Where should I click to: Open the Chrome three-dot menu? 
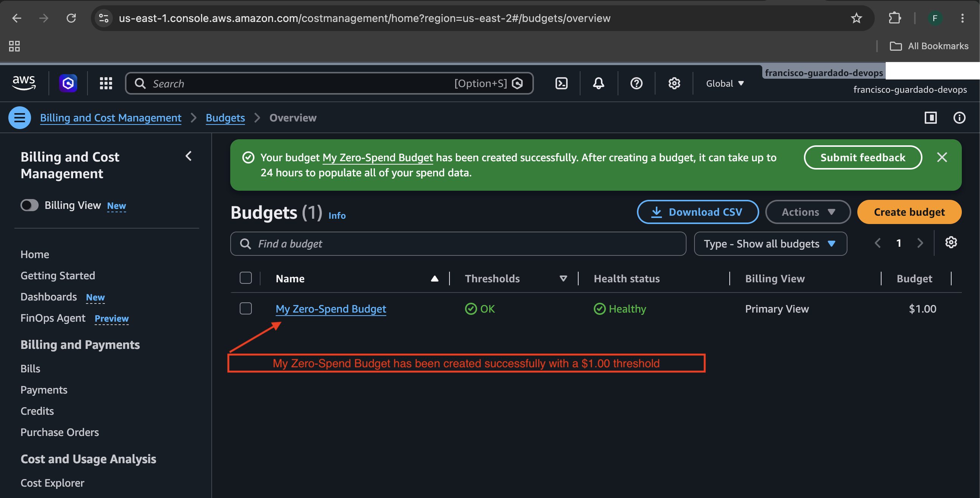(x=963, y=18)
